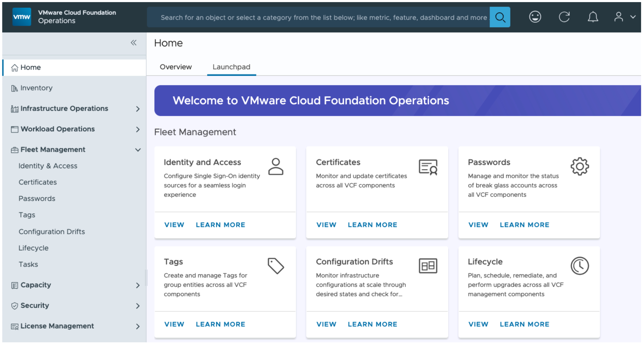The image size is (644, 345).
Task: Click the VMware vmw logo
Action: (x=22, y=17)
